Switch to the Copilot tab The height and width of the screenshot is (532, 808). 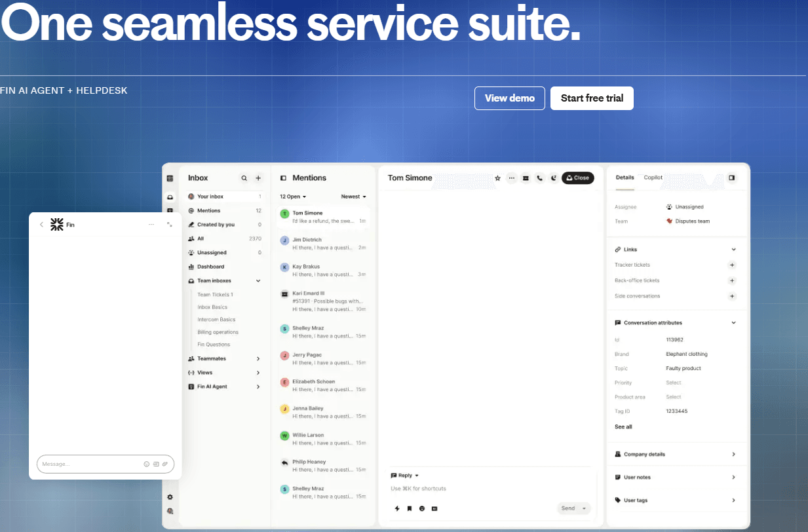coord(653,178)
